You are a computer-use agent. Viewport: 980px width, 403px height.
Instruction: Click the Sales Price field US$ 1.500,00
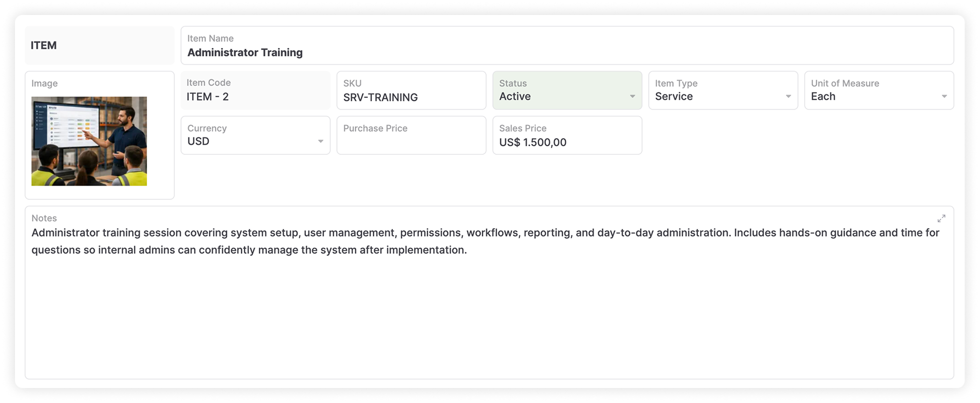click(567, 135)
